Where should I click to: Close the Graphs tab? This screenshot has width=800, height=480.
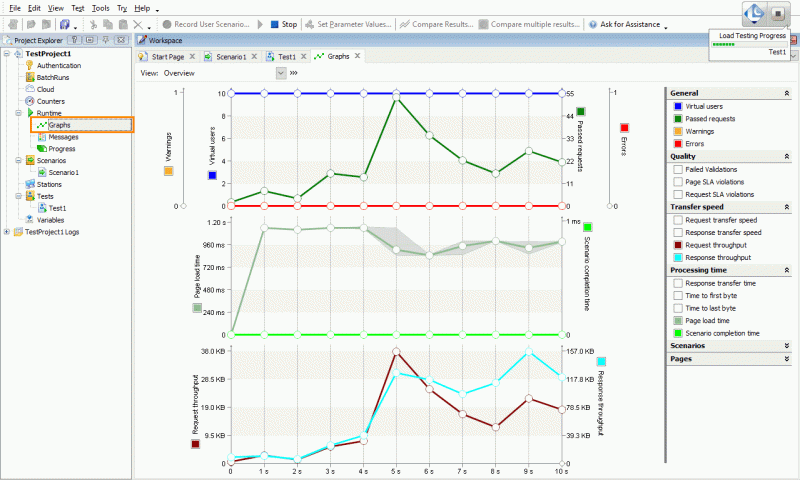358,56
